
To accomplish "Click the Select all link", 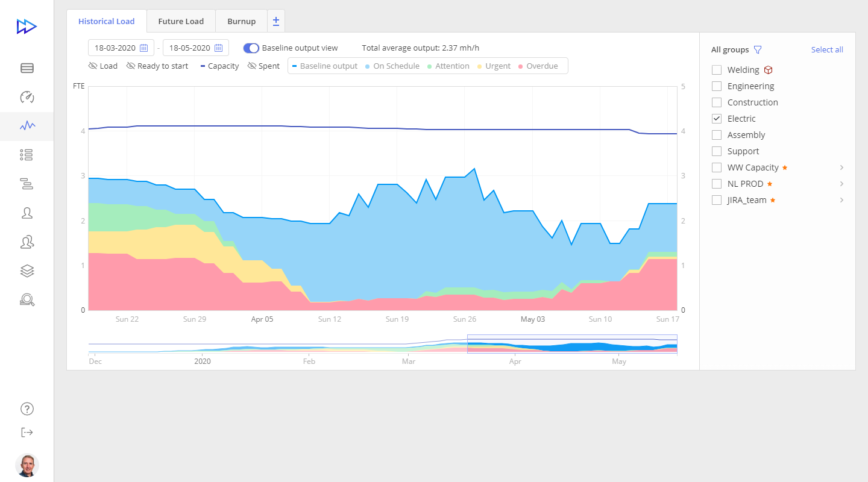I will [x=827, y=50].
